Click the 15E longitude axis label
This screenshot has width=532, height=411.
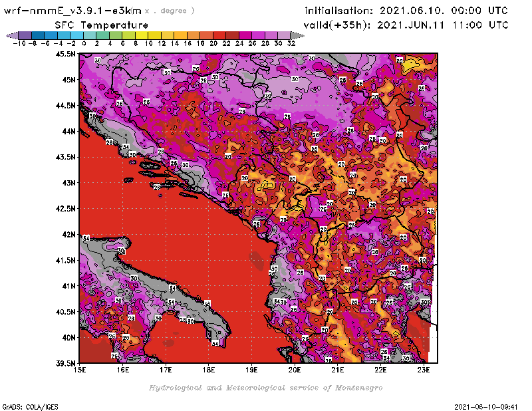[x=80, y=370]
